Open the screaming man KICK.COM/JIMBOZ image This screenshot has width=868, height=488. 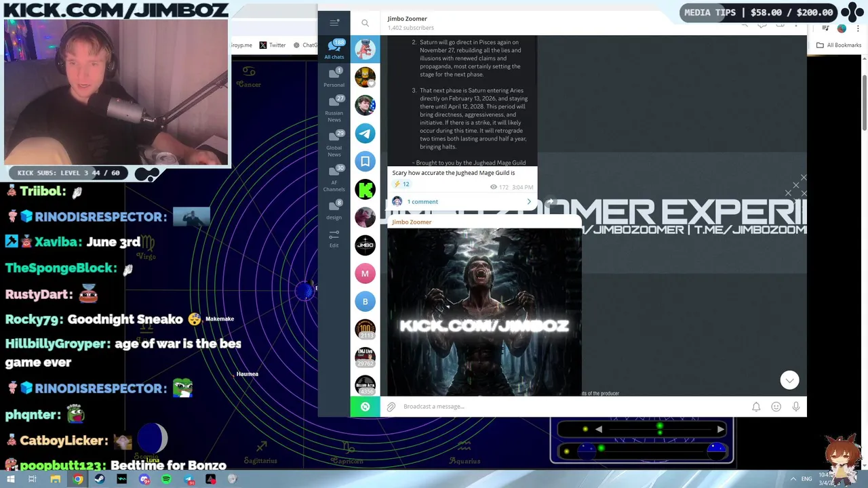[484, 312]
